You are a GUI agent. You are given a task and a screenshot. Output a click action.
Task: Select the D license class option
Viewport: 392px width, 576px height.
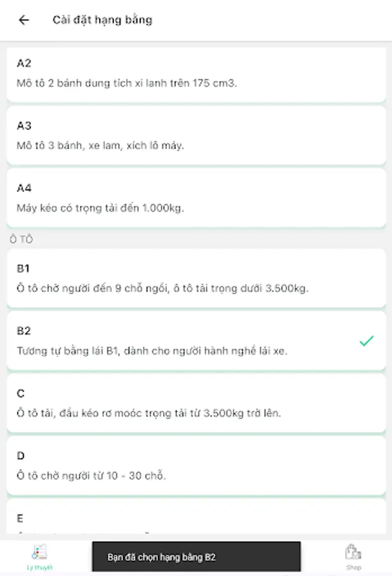196,466
